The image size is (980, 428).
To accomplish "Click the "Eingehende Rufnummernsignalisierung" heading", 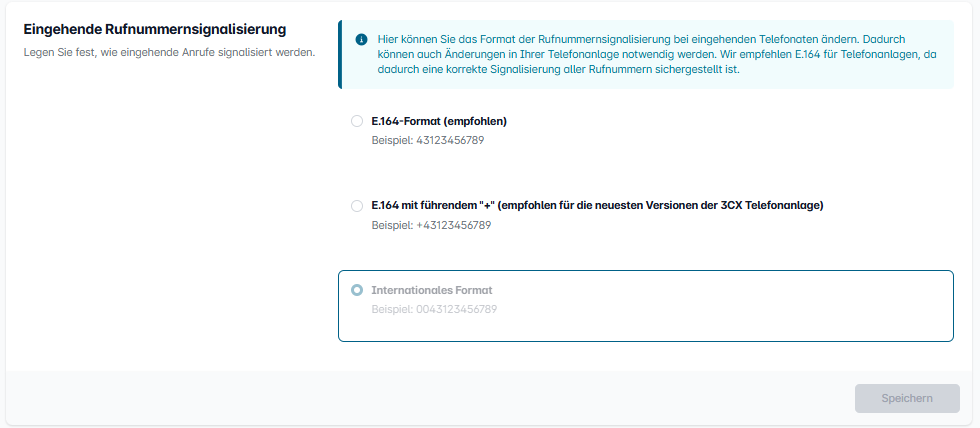I will click(155, 30).
